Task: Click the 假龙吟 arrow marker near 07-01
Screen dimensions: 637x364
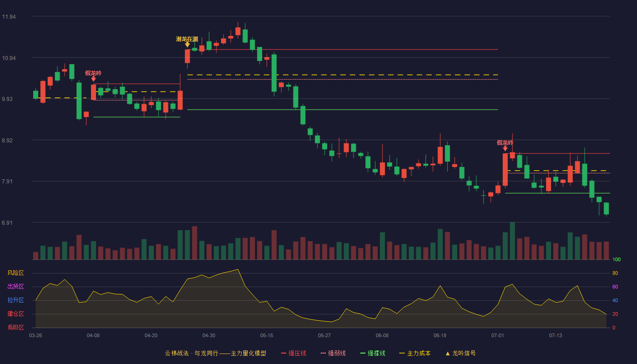Action: (505, 148)
